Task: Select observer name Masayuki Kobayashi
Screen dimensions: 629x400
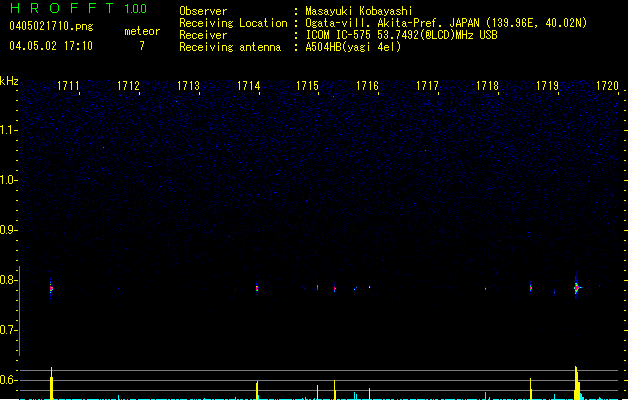Action: pos(359,11)
